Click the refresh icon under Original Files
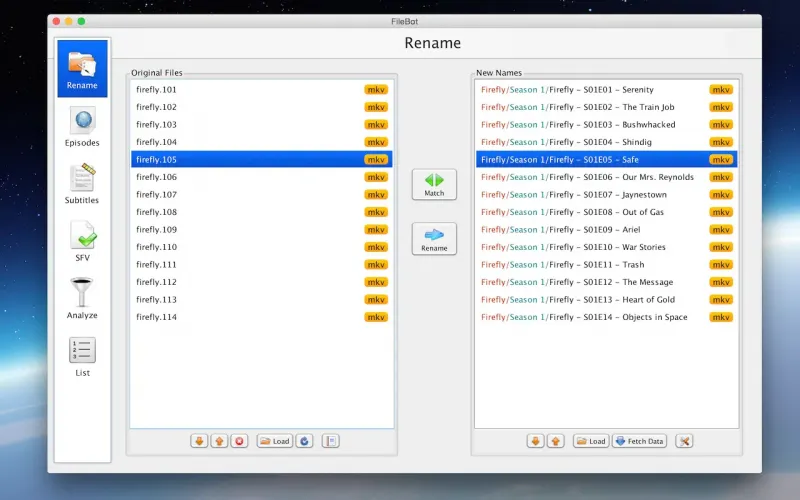This screenshot has height=500, width=800. [x=305, y=441]
